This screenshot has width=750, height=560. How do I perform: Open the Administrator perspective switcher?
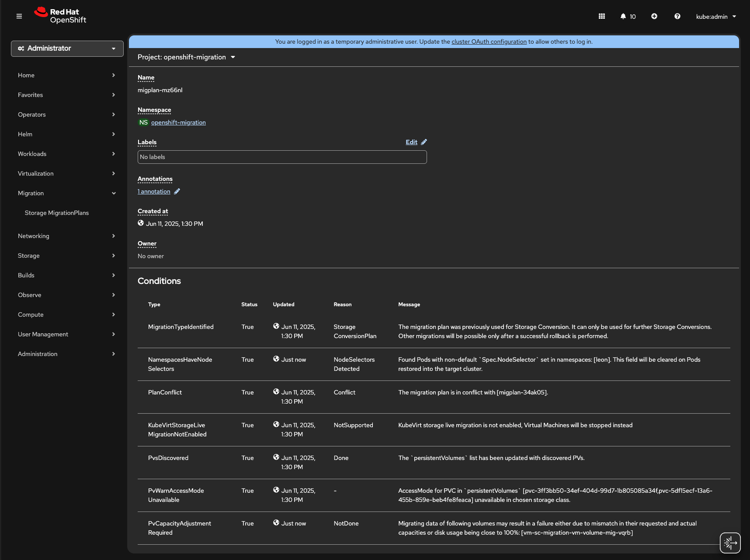point(67,48)
